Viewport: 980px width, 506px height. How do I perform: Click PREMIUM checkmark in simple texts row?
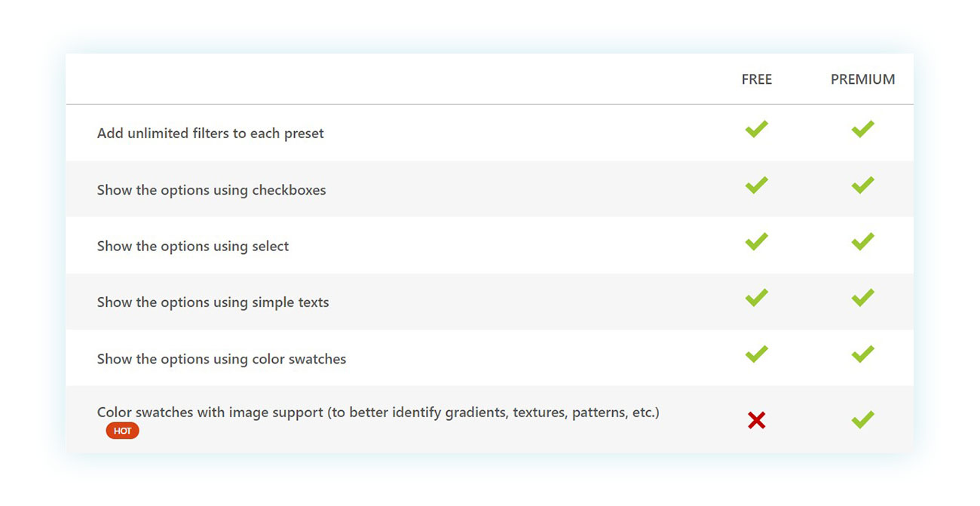coord(862,298)
